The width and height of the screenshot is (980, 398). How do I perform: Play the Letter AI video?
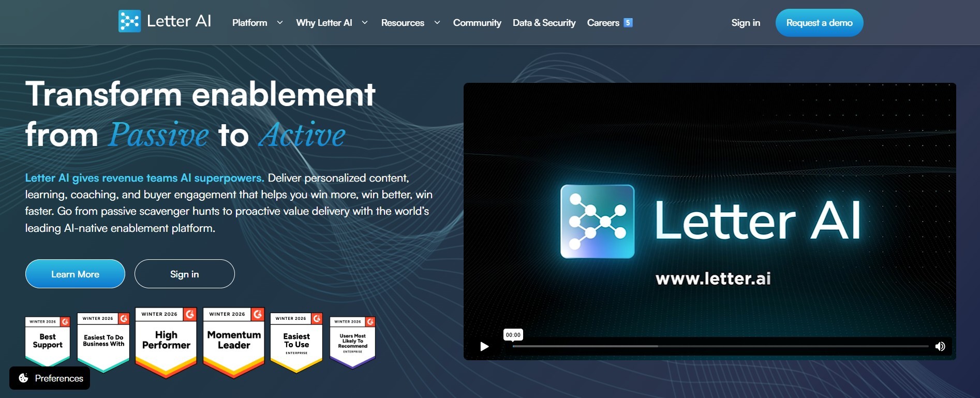pos(484,346)
